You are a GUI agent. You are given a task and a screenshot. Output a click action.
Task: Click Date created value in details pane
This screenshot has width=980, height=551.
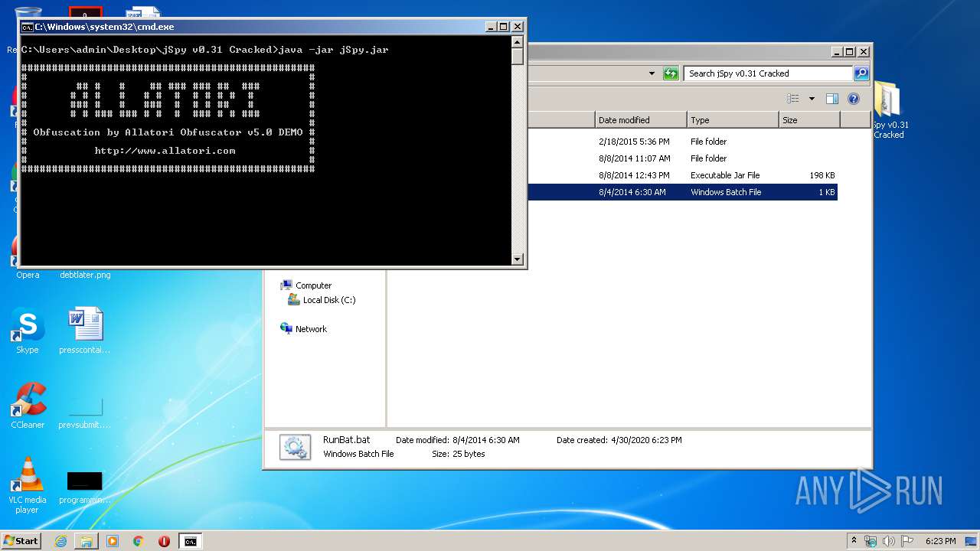click(646, 440)
